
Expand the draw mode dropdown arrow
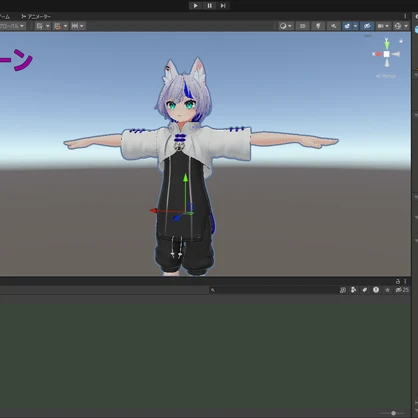[x=290, y=26]
